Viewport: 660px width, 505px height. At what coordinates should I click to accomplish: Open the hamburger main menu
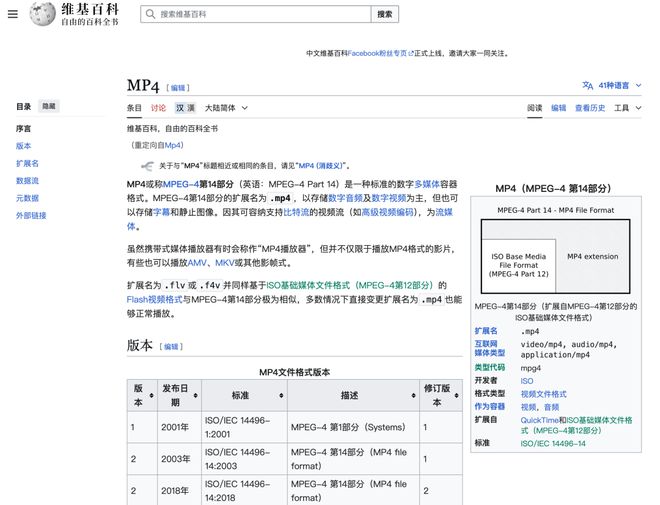coord(13,14)
